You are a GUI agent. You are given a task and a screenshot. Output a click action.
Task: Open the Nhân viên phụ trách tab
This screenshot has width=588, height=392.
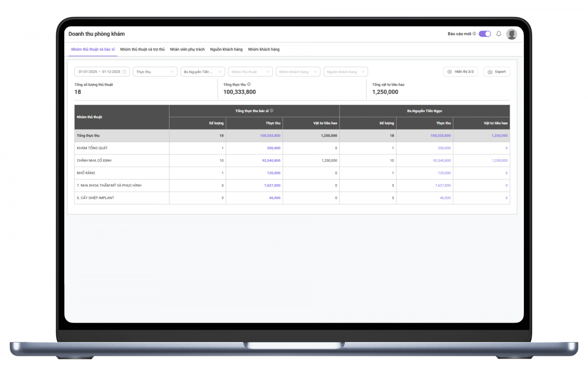(x=187, y=50)
